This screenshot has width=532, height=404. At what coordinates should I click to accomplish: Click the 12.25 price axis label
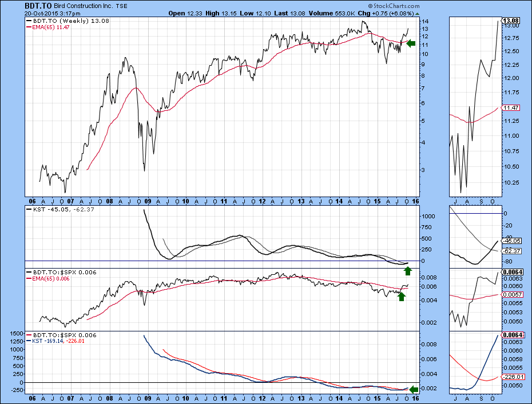pyautogui.click(x=511, y=65)
